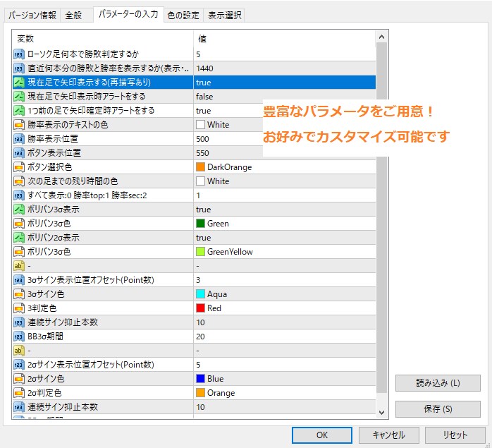Image resolution: width=492 pixels, height=448 pixels.
Task: Open 表示選択 tab
Action: (224, 15)
